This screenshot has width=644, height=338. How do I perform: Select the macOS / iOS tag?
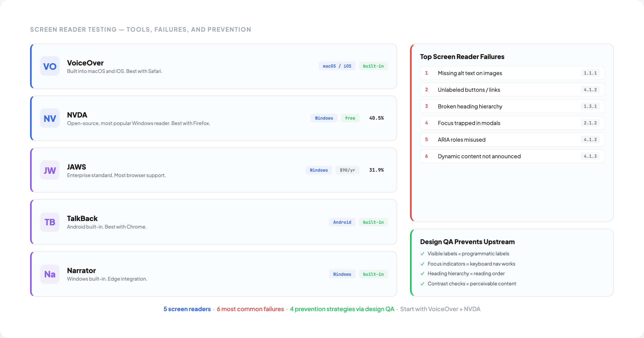pyautogui.click(x=337, y=66)
